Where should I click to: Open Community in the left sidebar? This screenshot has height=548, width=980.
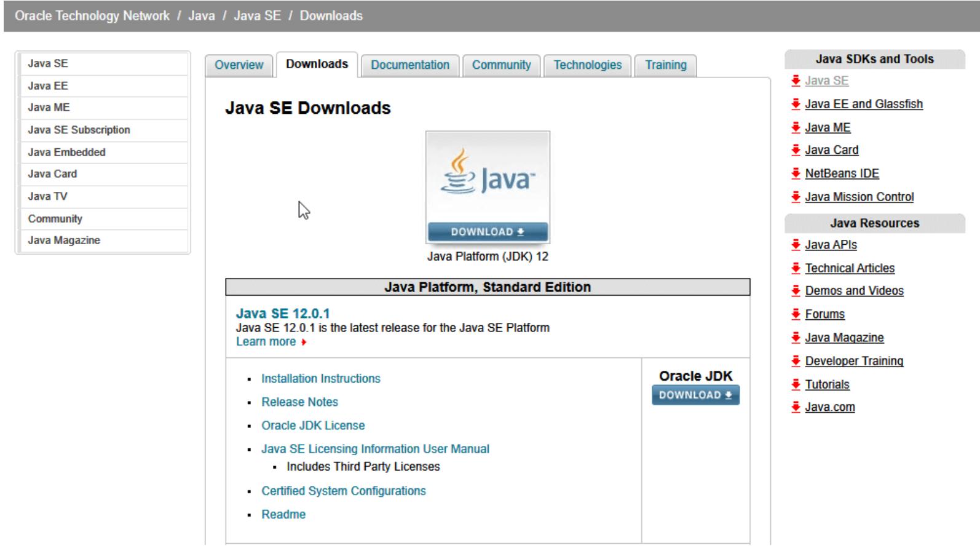pyautogui.click(x=104, y=218)
